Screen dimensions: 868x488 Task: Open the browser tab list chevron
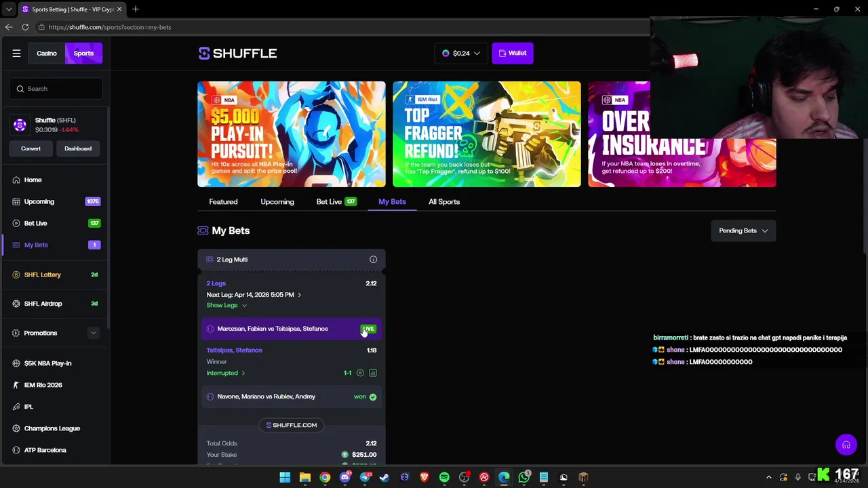tap(8, 9)
